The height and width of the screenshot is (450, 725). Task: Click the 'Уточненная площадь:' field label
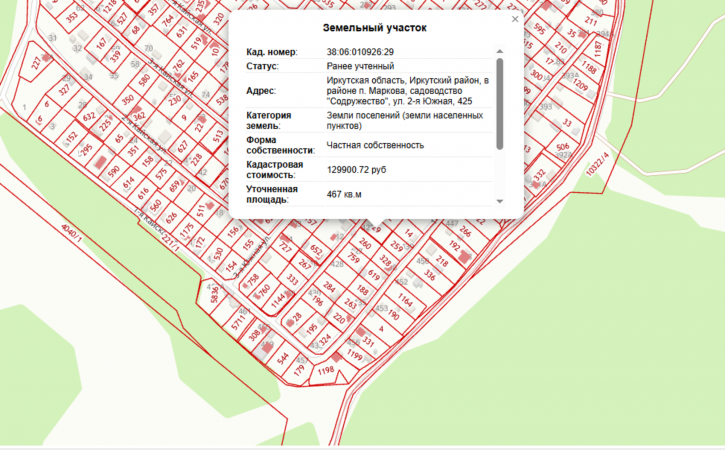tap(272, 194)
